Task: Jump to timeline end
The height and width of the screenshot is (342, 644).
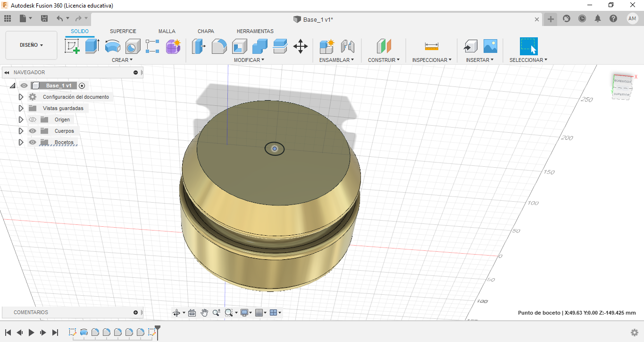Action: (x=55, y=333)
